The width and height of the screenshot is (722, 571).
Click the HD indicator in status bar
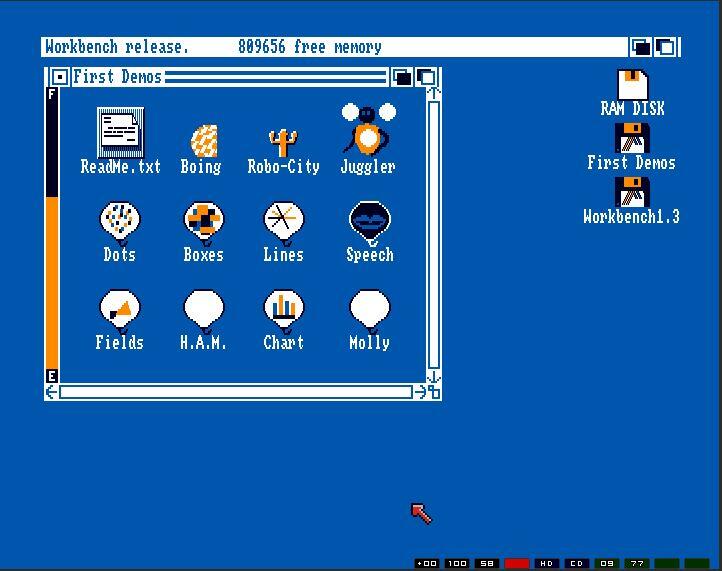coord(547,563)
